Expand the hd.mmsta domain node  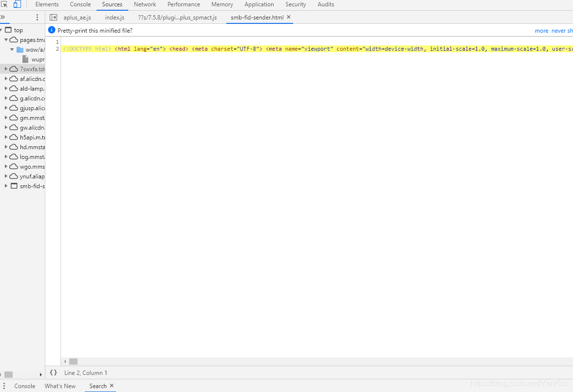pyautogui.click(x=6, y=147)
